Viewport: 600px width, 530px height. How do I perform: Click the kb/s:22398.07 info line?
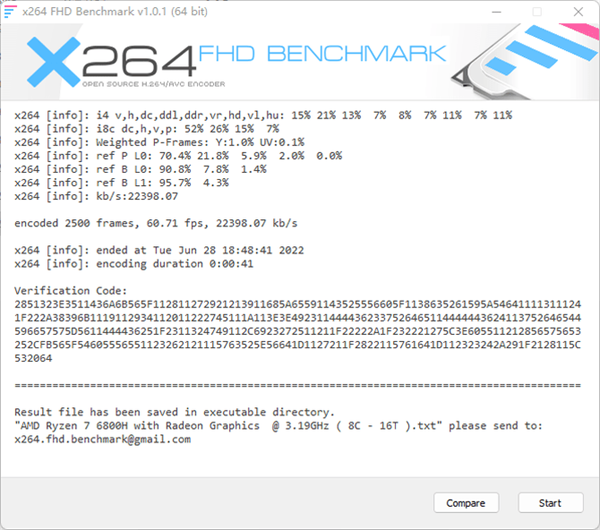(96, 196)
